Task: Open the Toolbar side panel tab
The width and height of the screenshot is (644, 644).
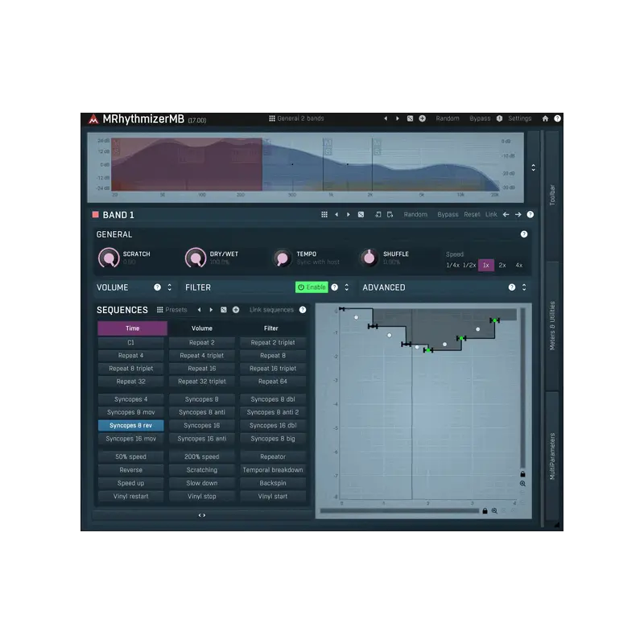Action: (x=552, y=195)
